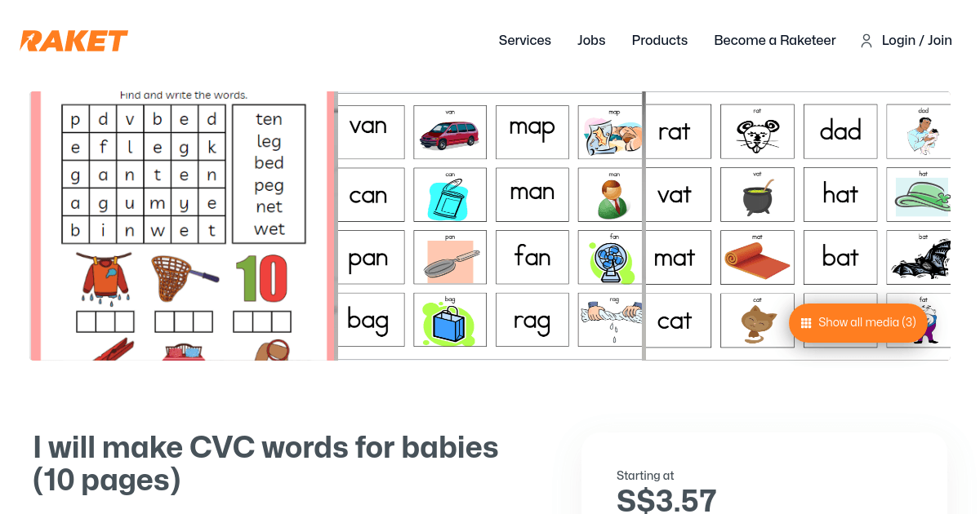Select the Jobs menu item
The height and width of the screenshot is (514, 980).
point(591,40)
